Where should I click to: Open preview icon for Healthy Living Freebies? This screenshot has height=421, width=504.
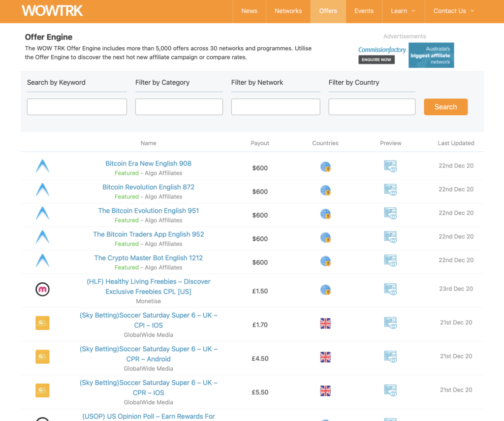pyautogui.click(x=390, y=290)
